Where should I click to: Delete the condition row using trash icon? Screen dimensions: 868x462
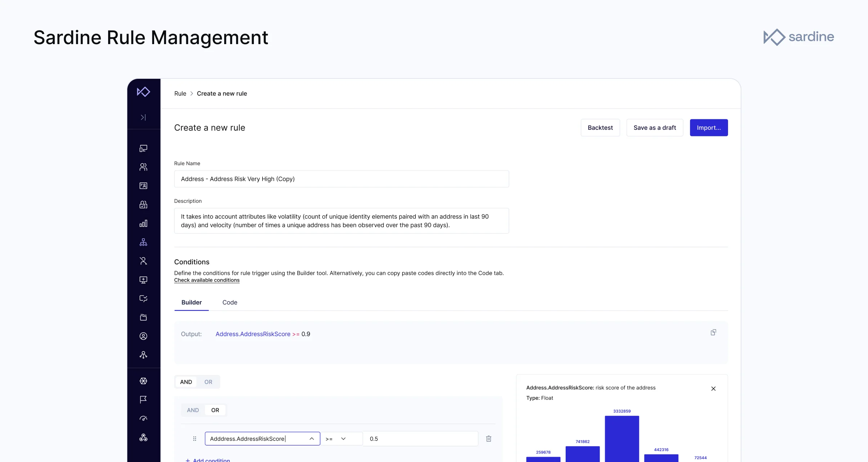[489, 439]
